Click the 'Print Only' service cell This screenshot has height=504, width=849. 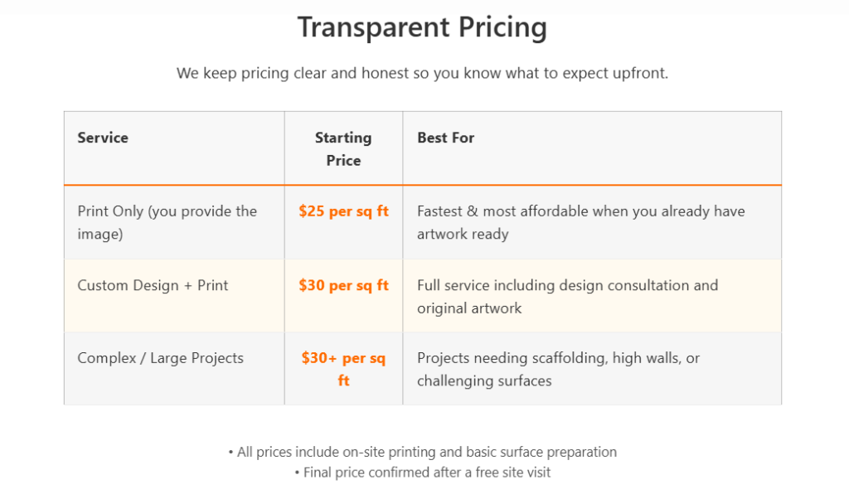[167, 222]
